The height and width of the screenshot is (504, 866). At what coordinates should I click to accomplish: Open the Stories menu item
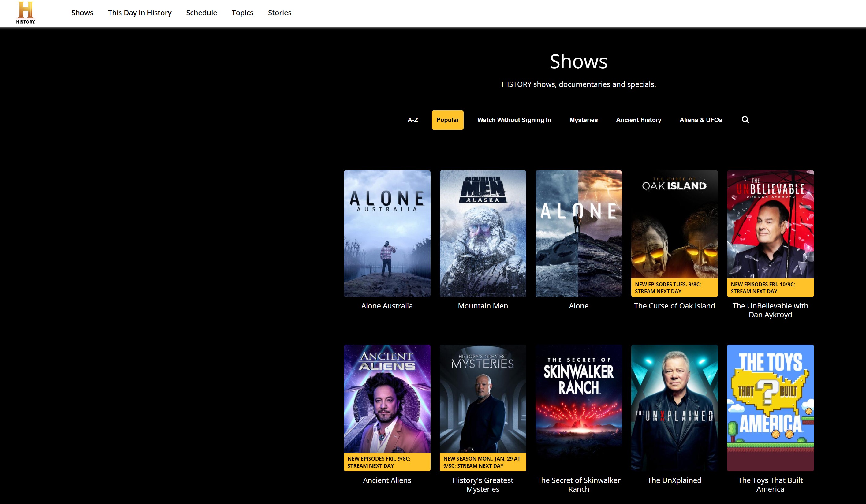tap(279, 13)
